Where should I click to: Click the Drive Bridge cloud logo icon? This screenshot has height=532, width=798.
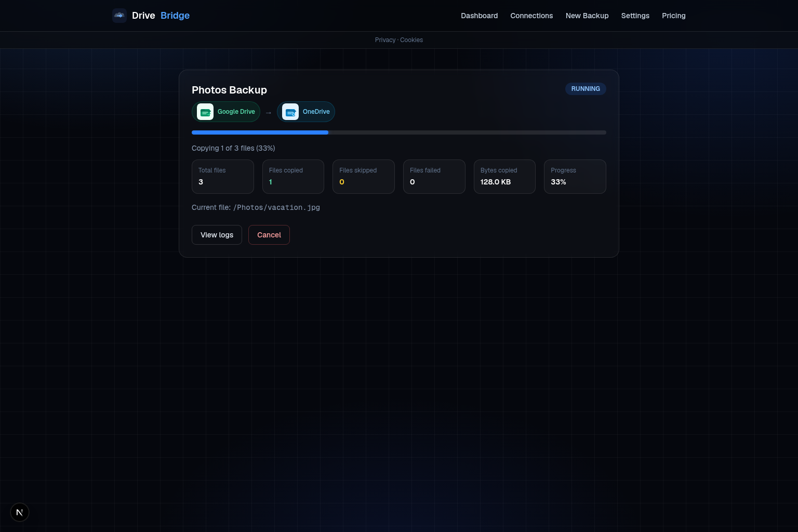[x=119, y=16]
